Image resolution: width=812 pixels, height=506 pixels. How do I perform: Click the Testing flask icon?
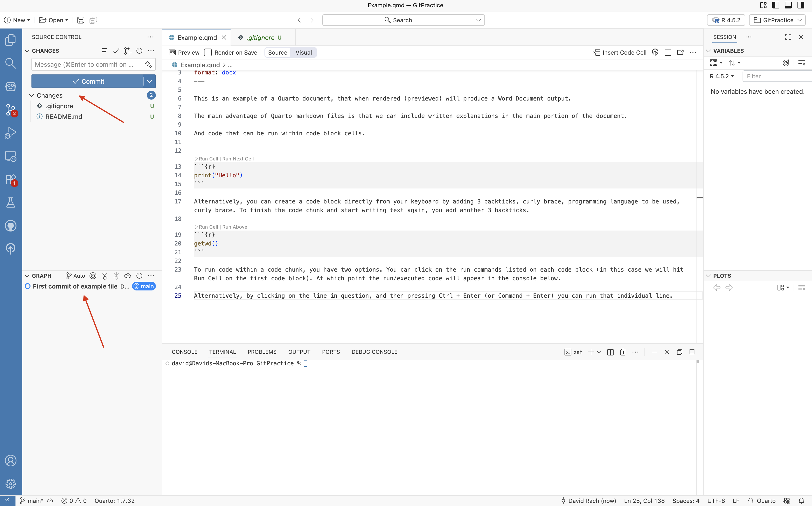pyautogui.click(x=11, y=202)
